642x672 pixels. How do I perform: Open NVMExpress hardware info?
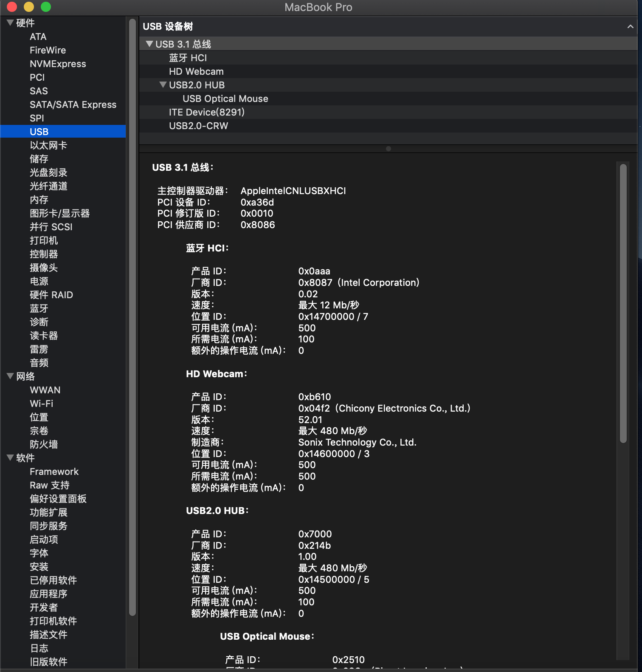click(58, 64)
